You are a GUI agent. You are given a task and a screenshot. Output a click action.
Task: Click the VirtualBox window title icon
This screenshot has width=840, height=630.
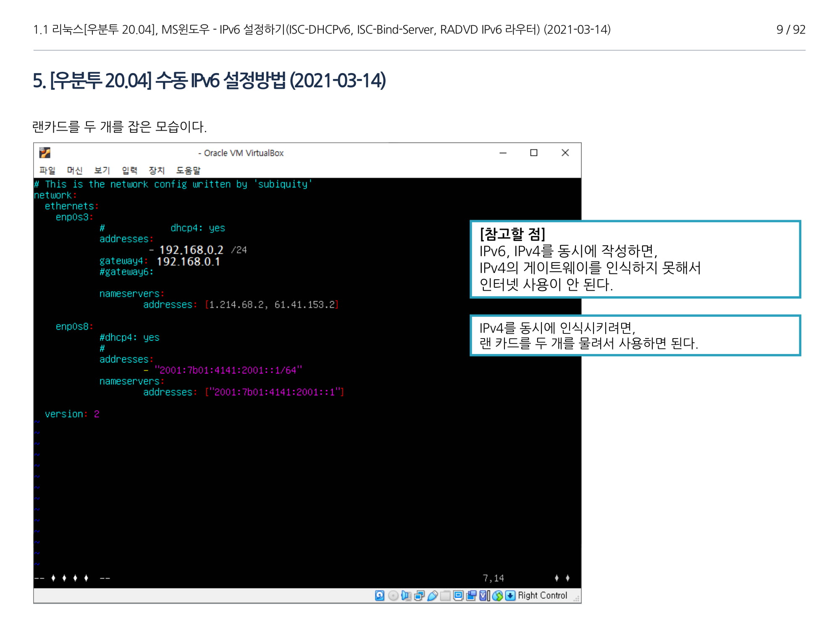click(45, 152)
